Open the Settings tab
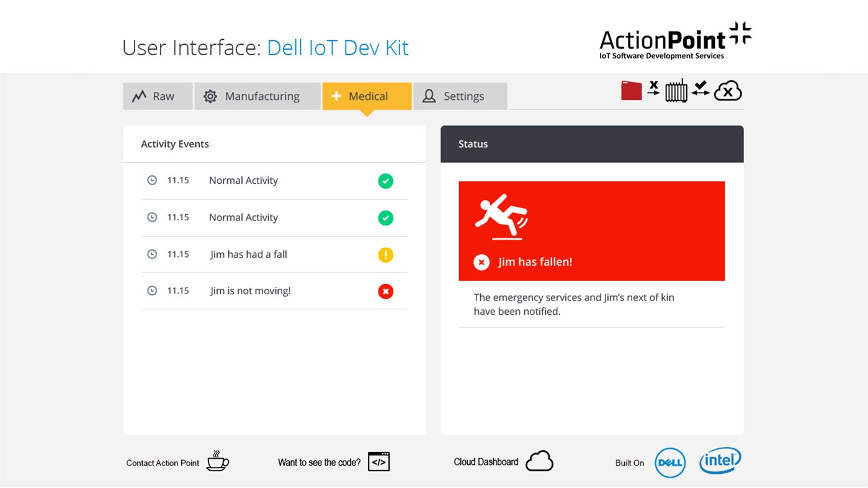Image resolution: width=868 pixels, height=488 pixels. tap(460, 96)
